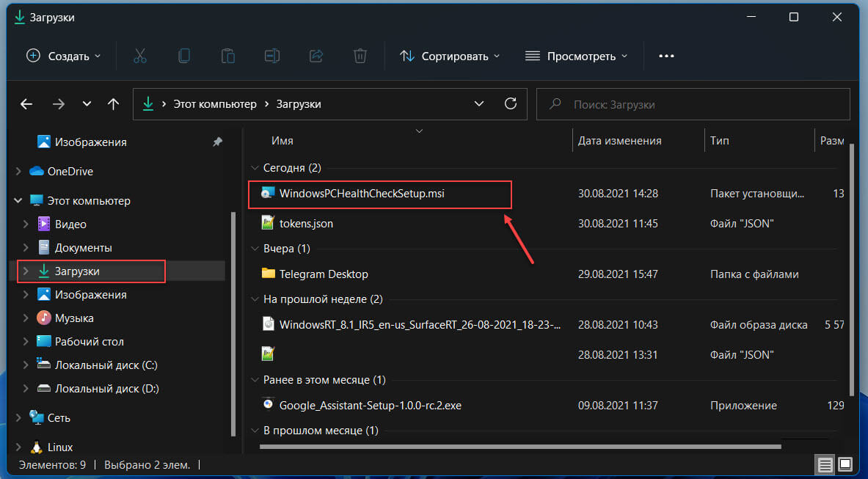The image size is (868, 479).
Task: Click the file list vertical scrollbar
Action: point(851,269)
